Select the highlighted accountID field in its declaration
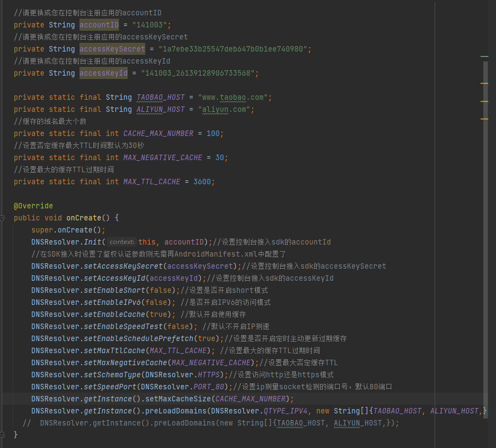The height and width of the screenshot is (448, 496). [99, 25]
